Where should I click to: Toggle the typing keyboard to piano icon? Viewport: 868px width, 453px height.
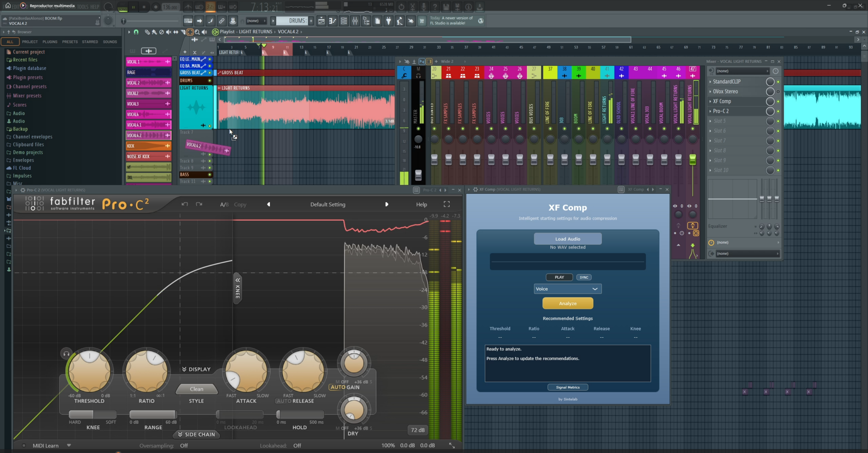tap(188, 21)
